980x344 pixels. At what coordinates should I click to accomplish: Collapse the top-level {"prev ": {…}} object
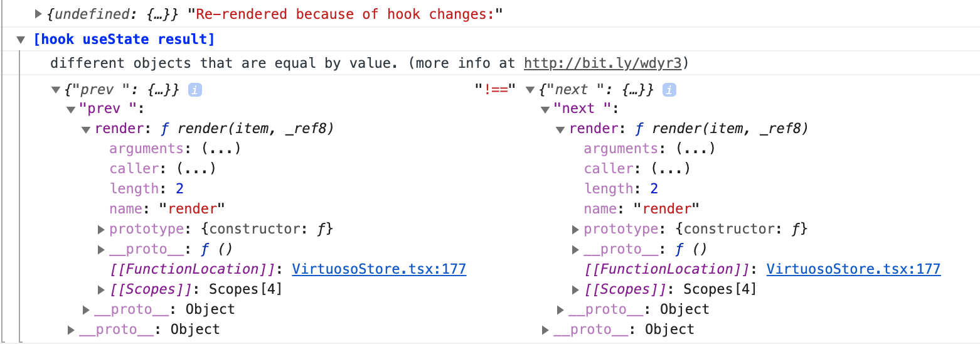coord(56,90)
